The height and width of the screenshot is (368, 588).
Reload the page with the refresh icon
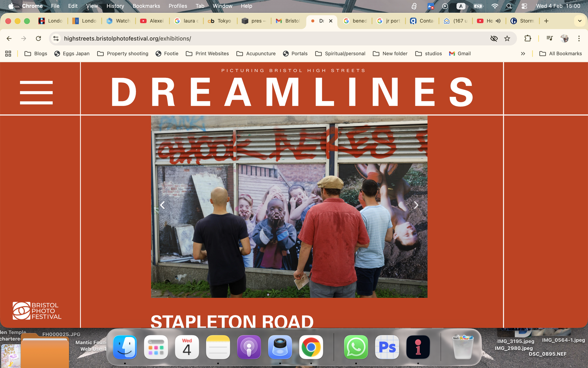38,38
